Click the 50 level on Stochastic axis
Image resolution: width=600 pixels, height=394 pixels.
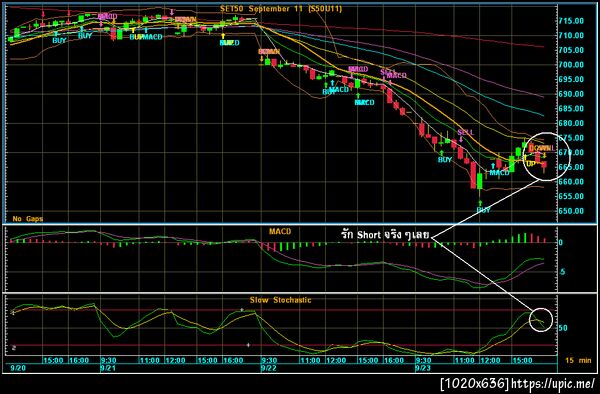563,328
